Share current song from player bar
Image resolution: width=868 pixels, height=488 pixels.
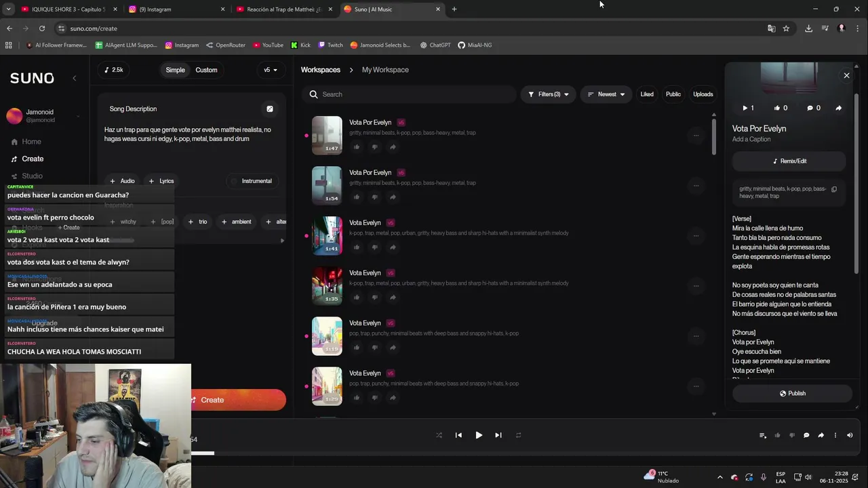[821, 435]
